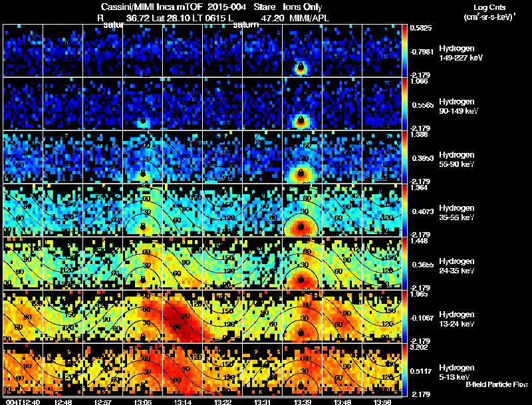Click the '(cm²-sr-s-keV)' units label

(489, 17)
